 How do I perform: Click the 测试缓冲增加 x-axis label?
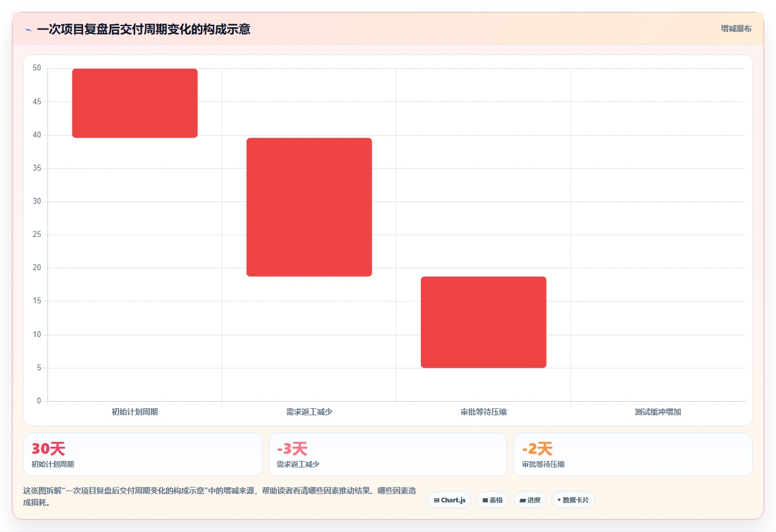click(x=657, y=412)
